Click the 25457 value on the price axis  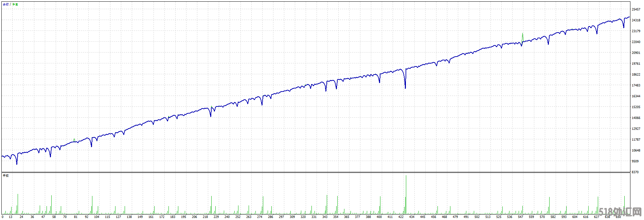[x=636, y=9]
